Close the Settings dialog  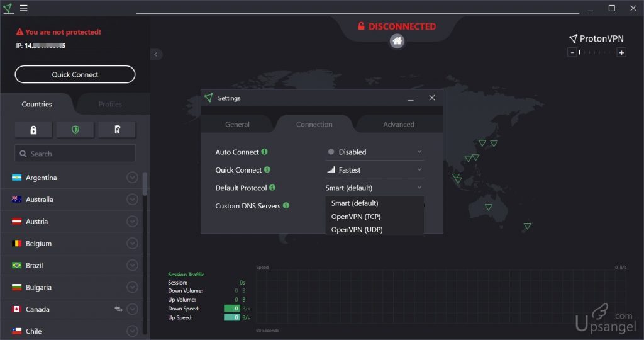(431, 98)
